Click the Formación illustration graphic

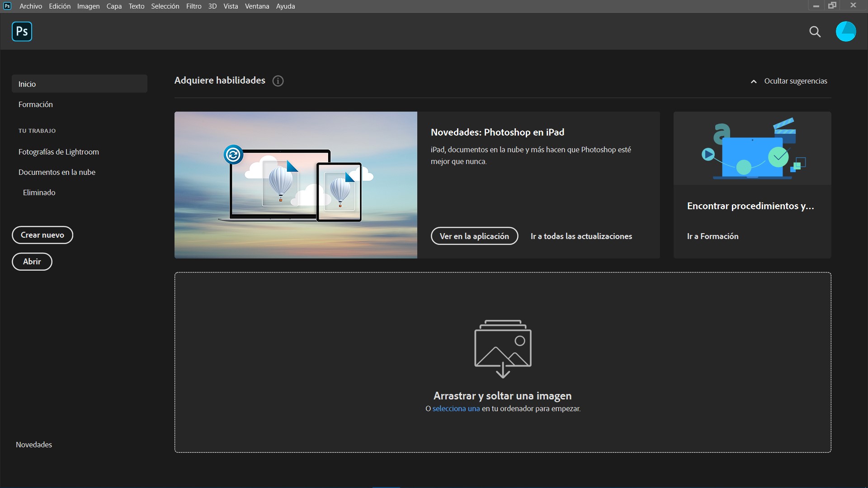[x=752, y=149]
